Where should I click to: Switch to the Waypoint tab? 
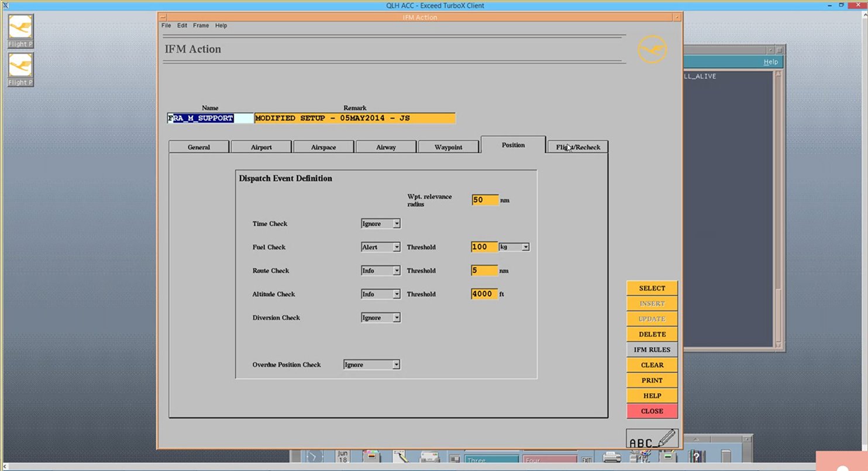point(448,147)
